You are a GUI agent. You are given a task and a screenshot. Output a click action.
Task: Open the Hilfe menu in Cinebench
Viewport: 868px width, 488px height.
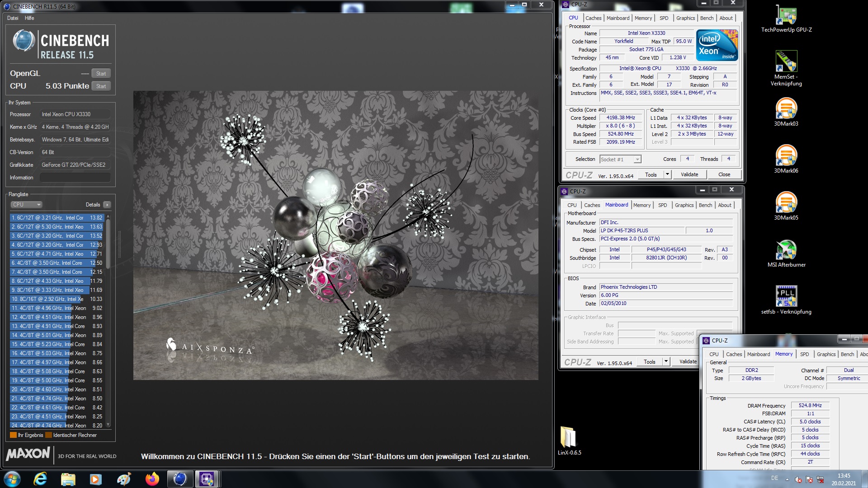point(29,18)
